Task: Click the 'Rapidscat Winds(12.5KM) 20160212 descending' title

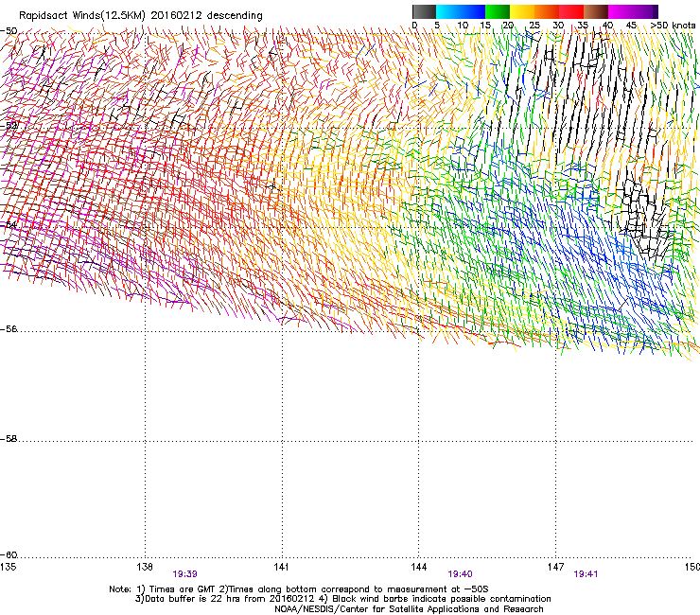Action: coord(141,15)
